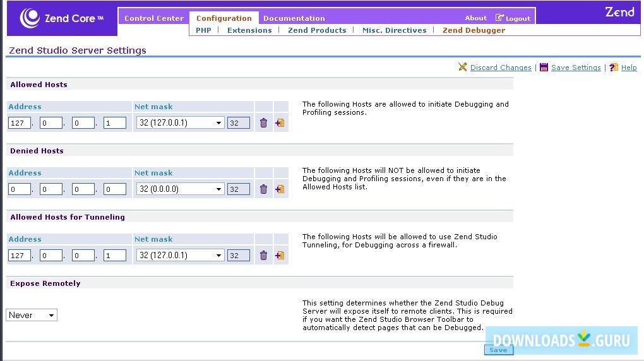Viewport: 644px width, 361px height.
Task: Click the 'Allowed Hosts' section header
Action: 39,85
